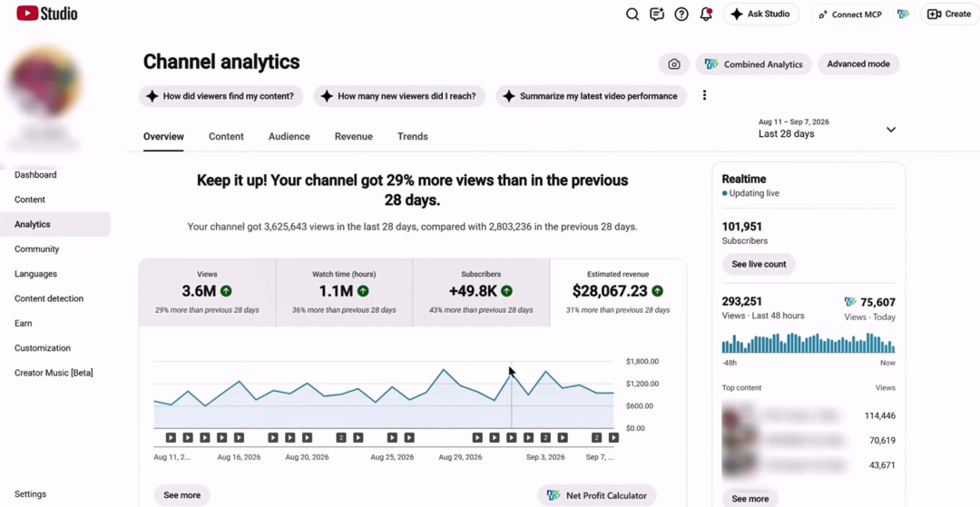Switch to the Trends tab
The height and width of the screenshot is (507, 980).
pyautogui.click(x=413, y=136)
